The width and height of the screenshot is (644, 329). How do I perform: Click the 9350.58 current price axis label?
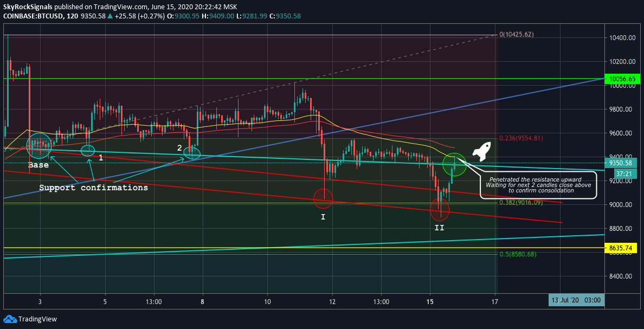pos(621,163)
